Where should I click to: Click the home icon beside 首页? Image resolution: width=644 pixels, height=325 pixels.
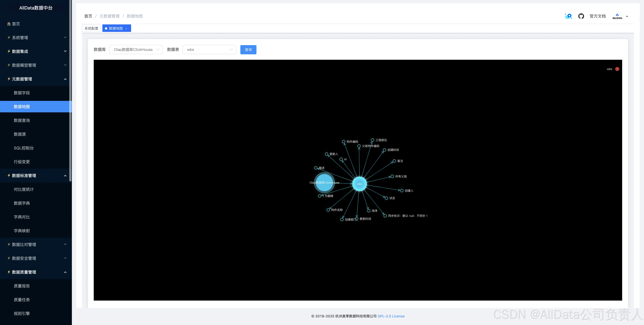click(9, 24)
